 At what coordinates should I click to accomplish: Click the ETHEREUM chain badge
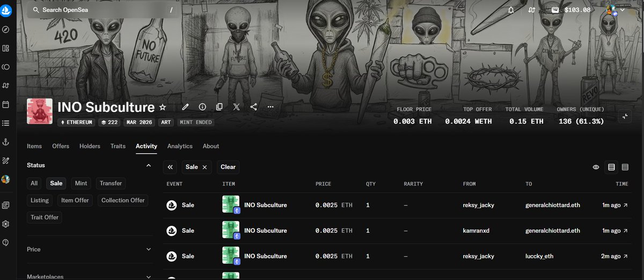coord(76,122)
